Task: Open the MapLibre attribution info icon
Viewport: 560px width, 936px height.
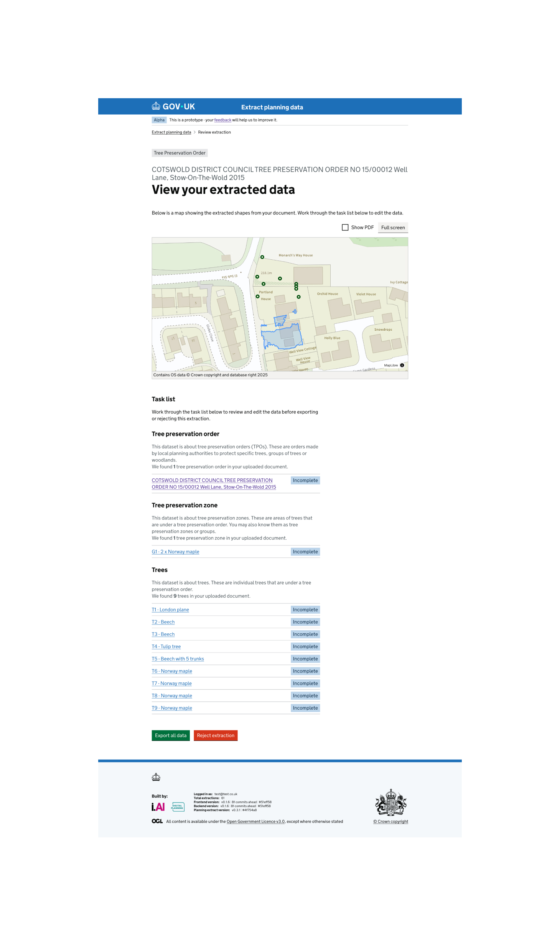Action: point(402,365)
